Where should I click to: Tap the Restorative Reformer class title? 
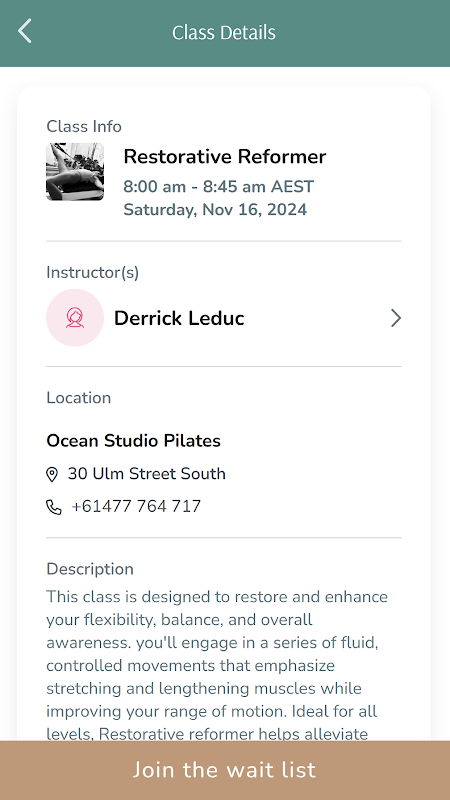[225, 157]
